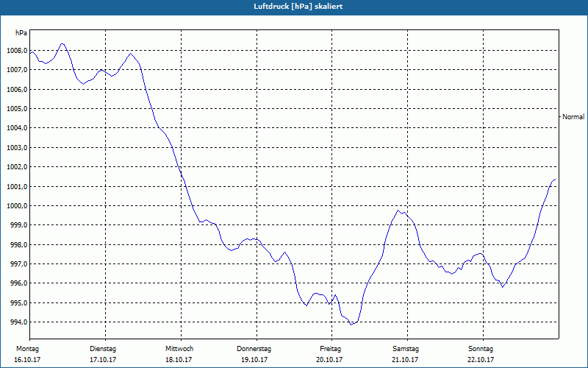
Task: Click the '996,0' y-axis label
Action: coord(19,283)
